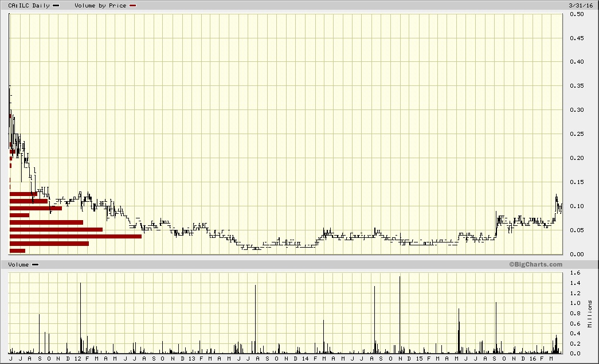Click the tallest volume spike in late 2014
This screenshot has width=599, height=364.
coord(400,314)
